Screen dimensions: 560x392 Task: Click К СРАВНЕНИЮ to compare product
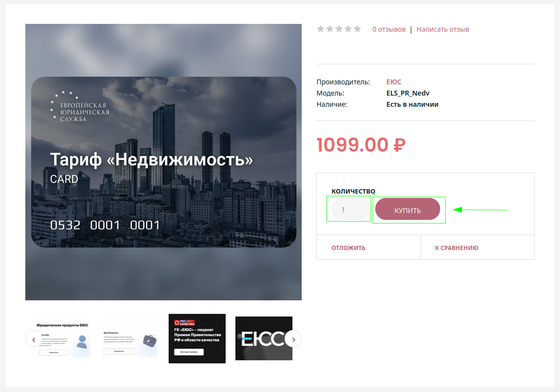click(456, 248)
